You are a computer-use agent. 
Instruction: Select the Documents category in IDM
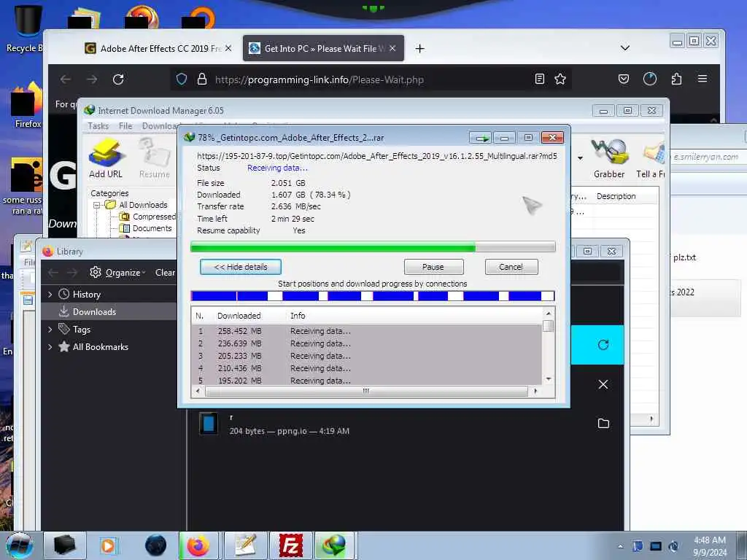[146, 228]
